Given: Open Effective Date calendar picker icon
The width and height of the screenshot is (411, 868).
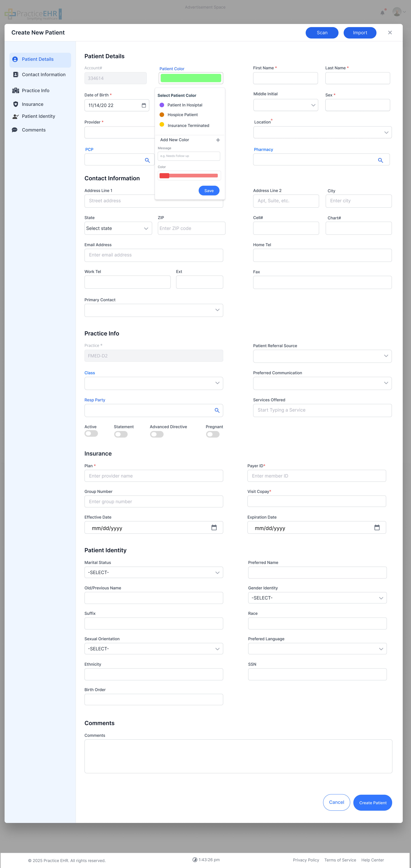Looking at the screenshot, I should click(214, 527).
